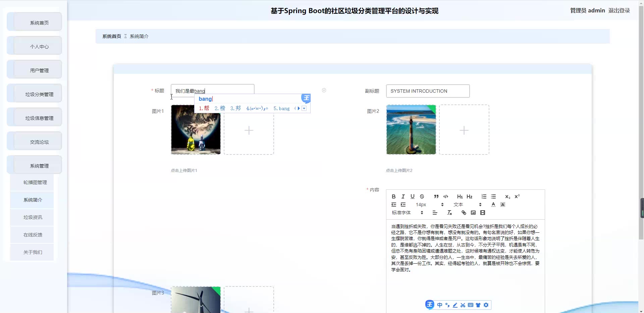This screenshot has height=313, width=644.
Task: Insert a hyperlink with the link icon
Action: (x=464, y=213)
